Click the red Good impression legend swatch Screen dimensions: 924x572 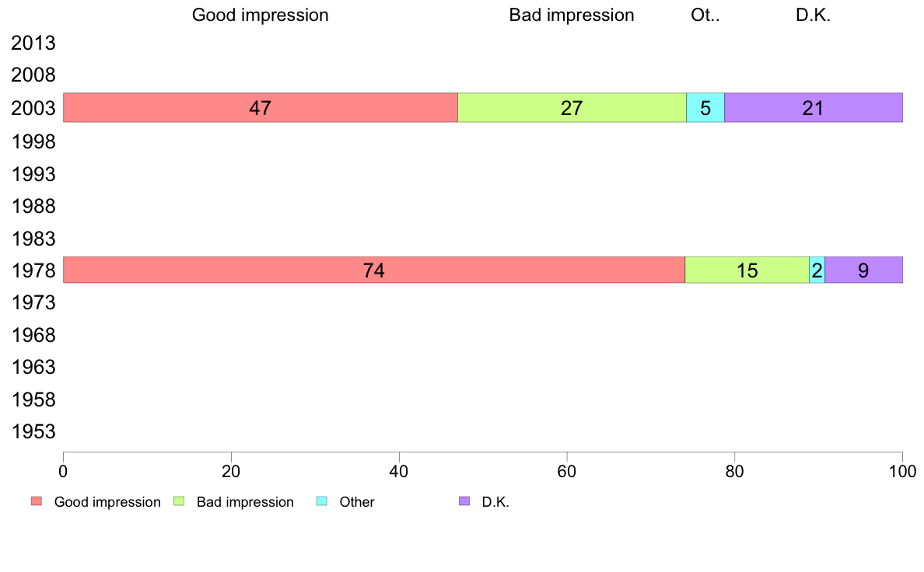click(x=36, y=502)
